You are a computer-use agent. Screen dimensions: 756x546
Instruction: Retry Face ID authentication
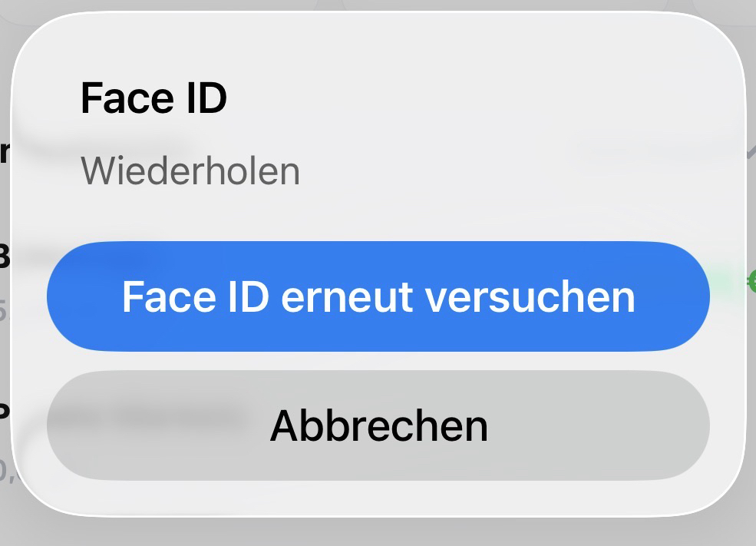(378, 296)
